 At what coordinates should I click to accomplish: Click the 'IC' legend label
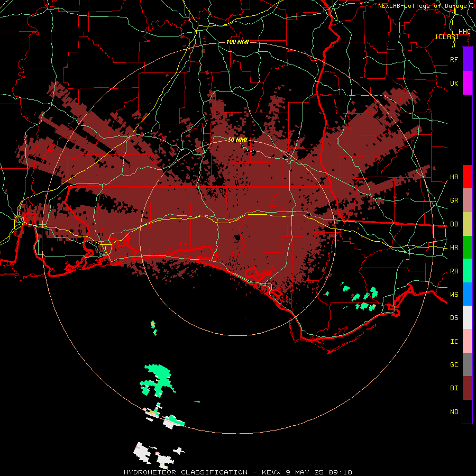coord(454,342)
